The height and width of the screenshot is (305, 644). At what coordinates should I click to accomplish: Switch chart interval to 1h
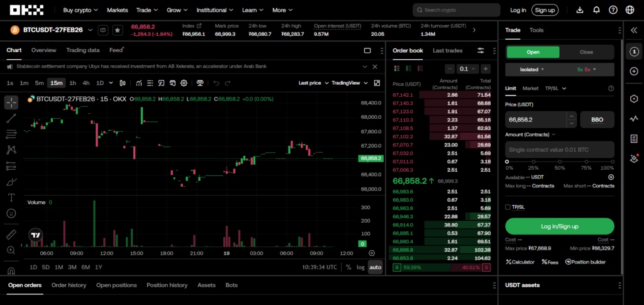click(73, 83)
